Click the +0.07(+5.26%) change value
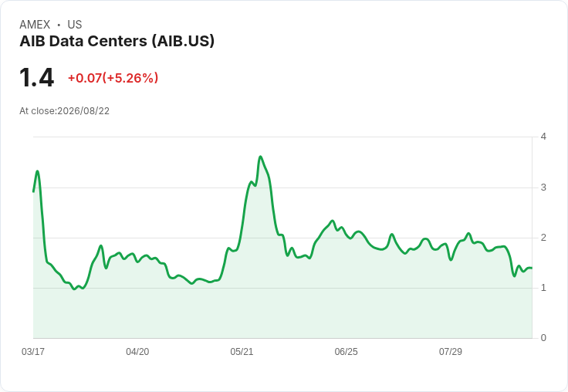The width and height of the screenshot is (568, 392). click(113, 78)
